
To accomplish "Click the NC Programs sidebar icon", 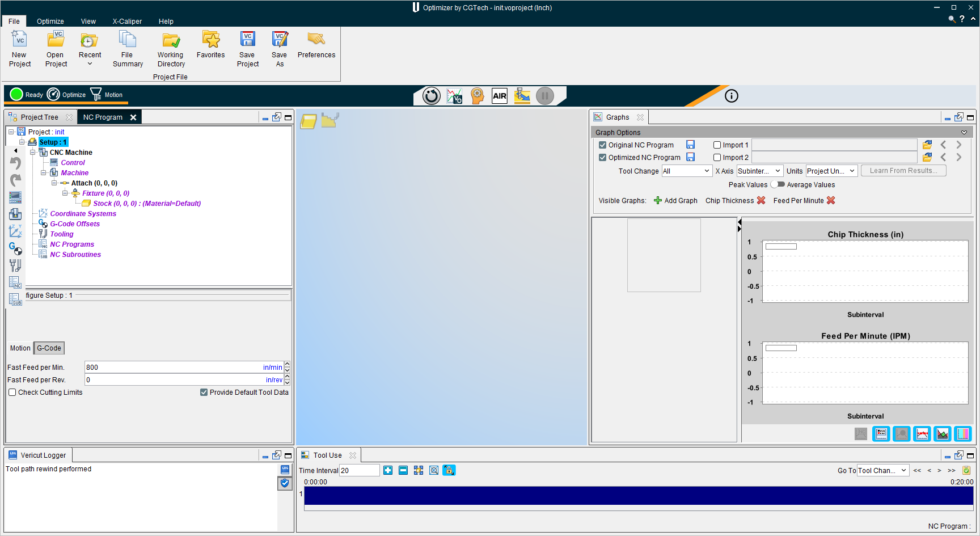I will click(x=15, y=282).
